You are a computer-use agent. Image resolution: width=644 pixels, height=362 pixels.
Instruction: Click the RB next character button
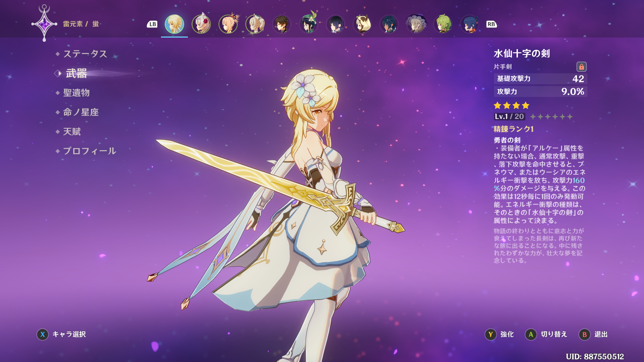click(x=491, y=24)
